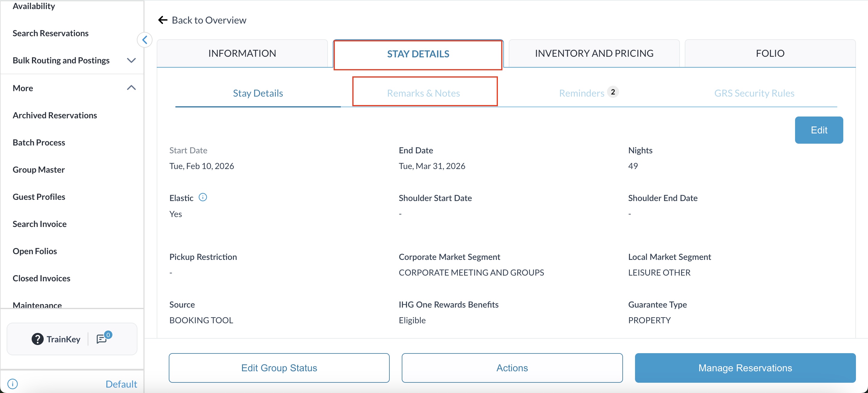The image size is (868, 393).
Task: Click the info icon beside Default
Action: click(12, 384)
